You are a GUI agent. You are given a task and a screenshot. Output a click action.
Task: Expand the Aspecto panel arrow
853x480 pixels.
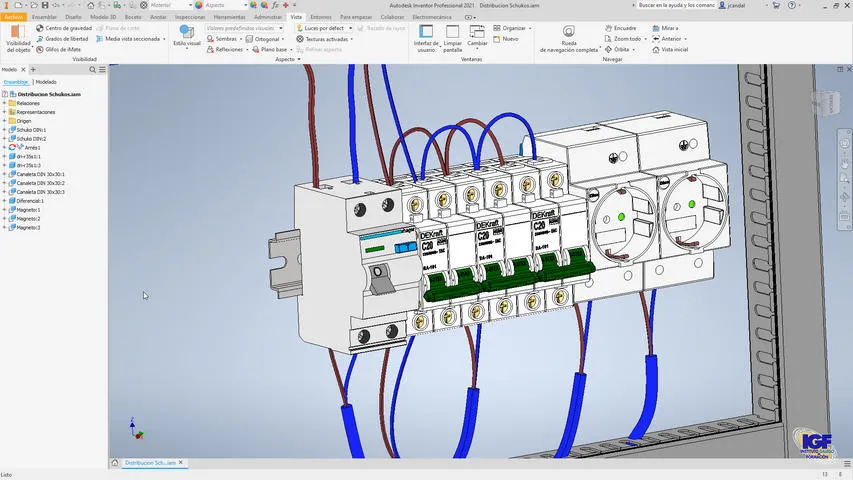[299, 59]
